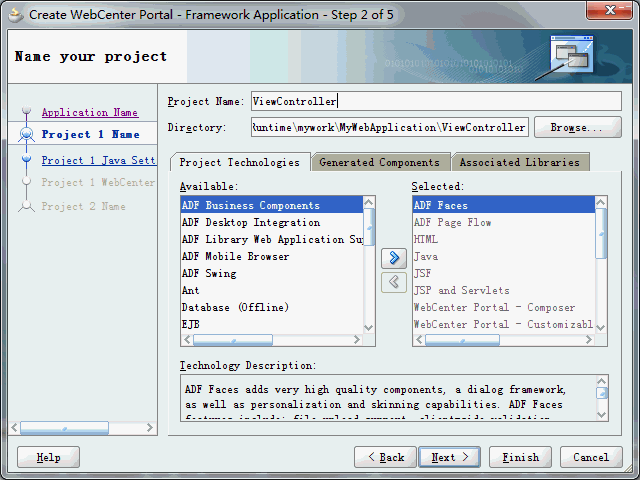Click scroll-down arrow in Available list
640x480 pixels.
pos(369,327)
